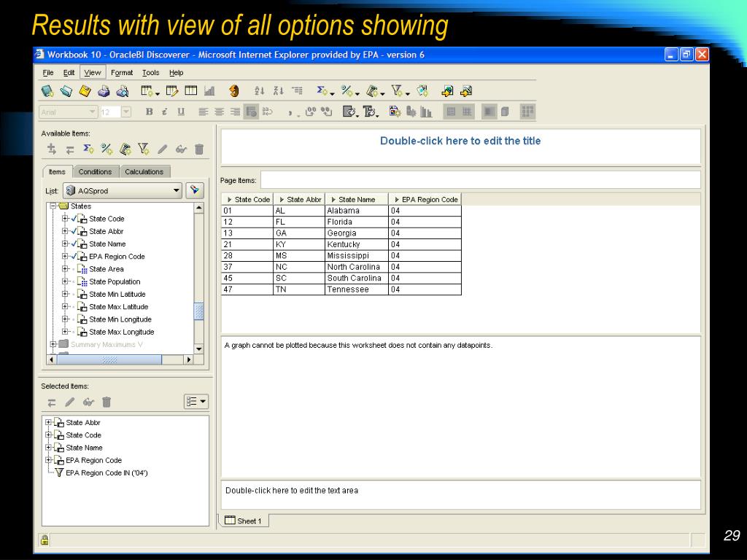Click the horizontal scrollbar thumb in Available Items
747x560 pixels.
click(x=109, y=360)
